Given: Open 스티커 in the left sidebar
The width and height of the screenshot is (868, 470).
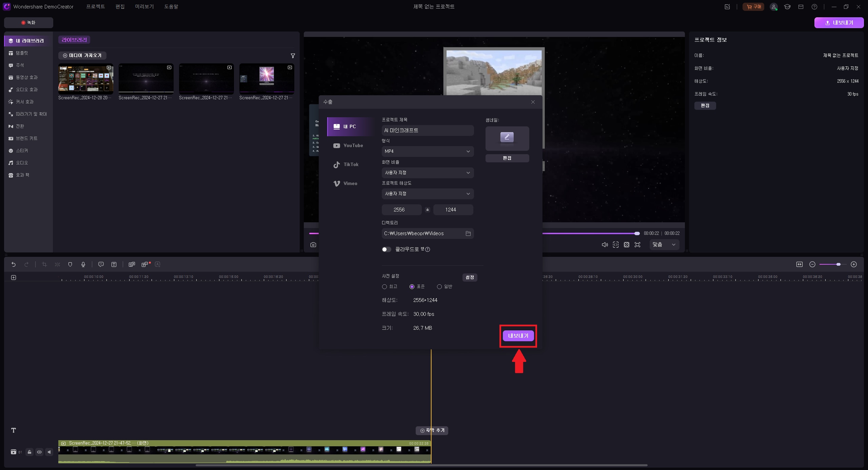Looking at the screenshot, I should tap(28, 150).
